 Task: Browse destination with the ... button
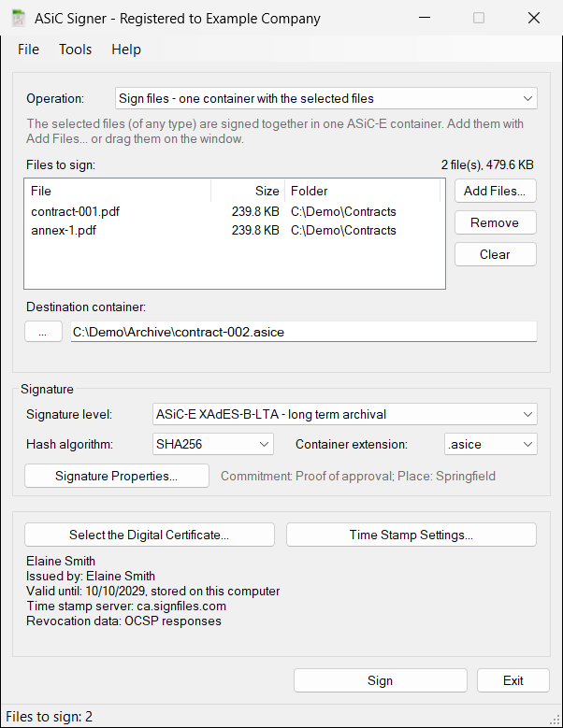click(x=43, y=332)
